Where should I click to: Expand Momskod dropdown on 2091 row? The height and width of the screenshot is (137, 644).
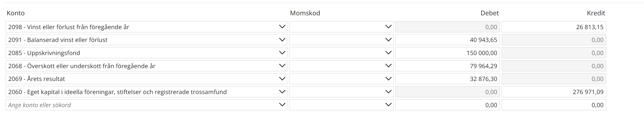tap(388, 40)
